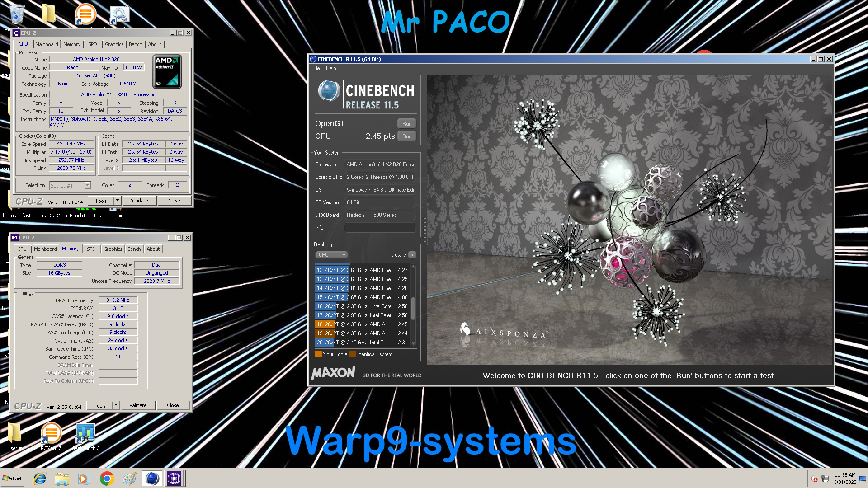Run the OpenGL benchmark
The image size is (868, 488).
point(407,124)
